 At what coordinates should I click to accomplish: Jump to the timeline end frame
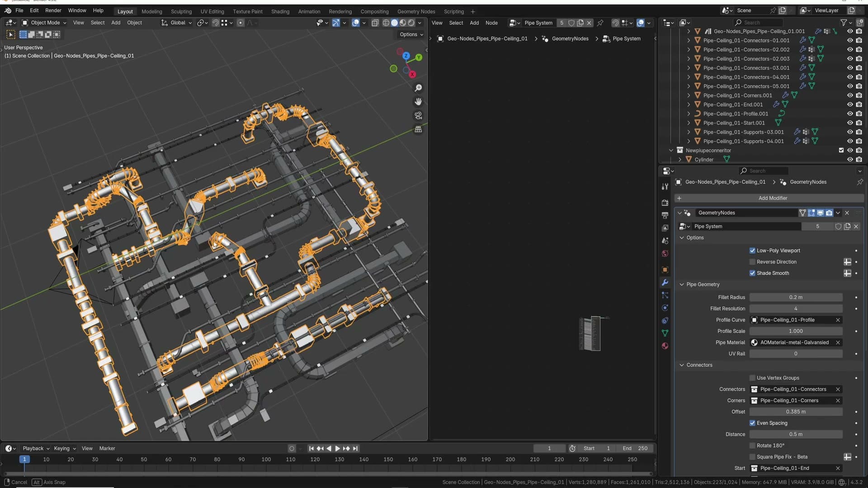click(355, 449)
